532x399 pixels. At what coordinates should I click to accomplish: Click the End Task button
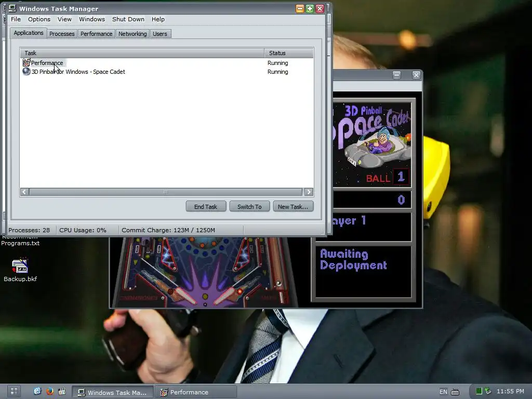206,206
